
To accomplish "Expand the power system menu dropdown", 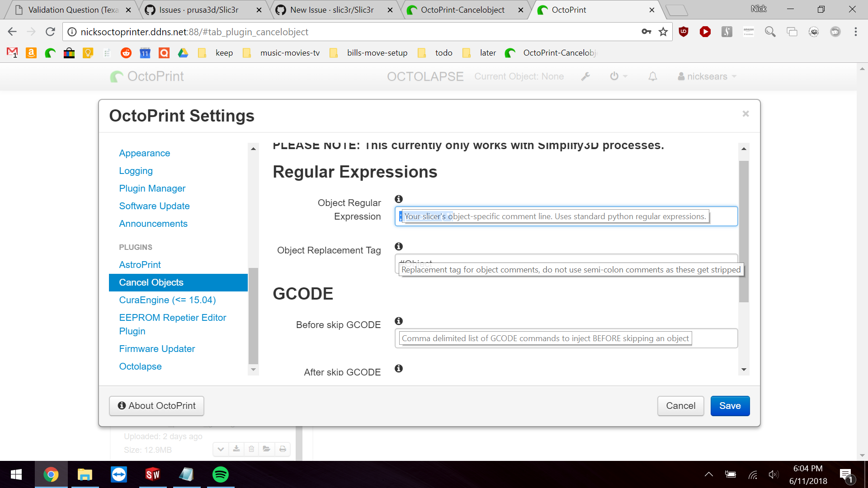I will (x=618, y=76).
